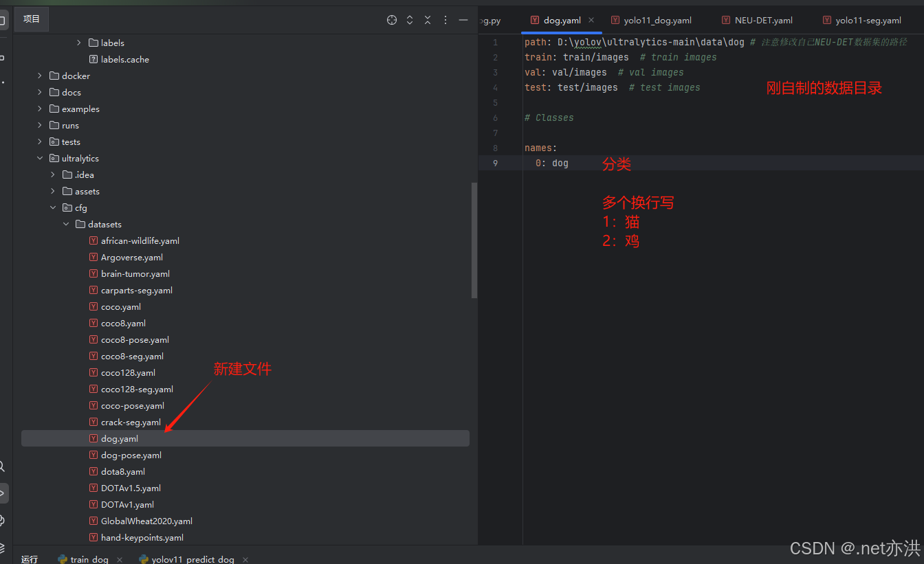The image size is (924, 564).
Task: Close the dog.yaml editor tab
Action: tap(591, 20)
